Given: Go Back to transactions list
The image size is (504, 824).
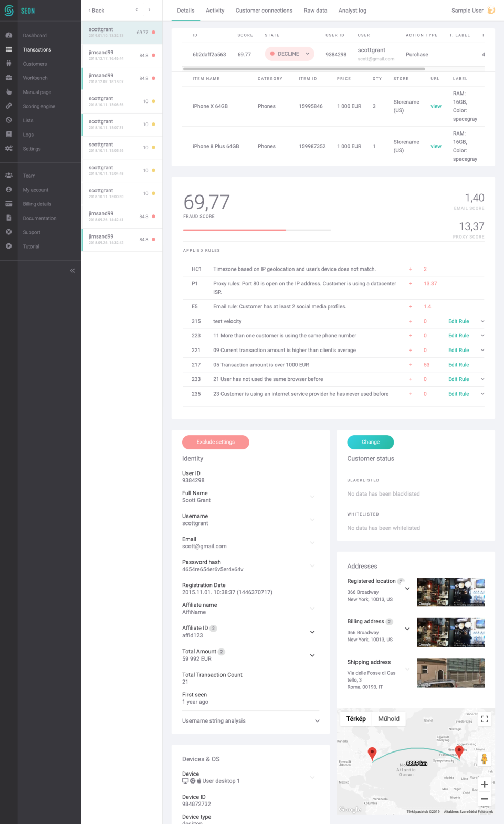Looking at the screenshot, I should 97,11.
